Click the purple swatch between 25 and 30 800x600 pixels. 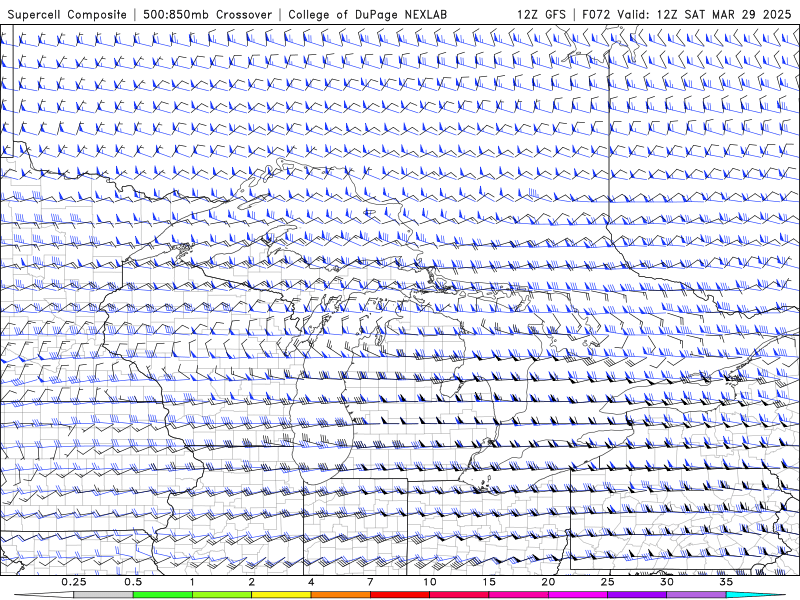tap(637, 595)
